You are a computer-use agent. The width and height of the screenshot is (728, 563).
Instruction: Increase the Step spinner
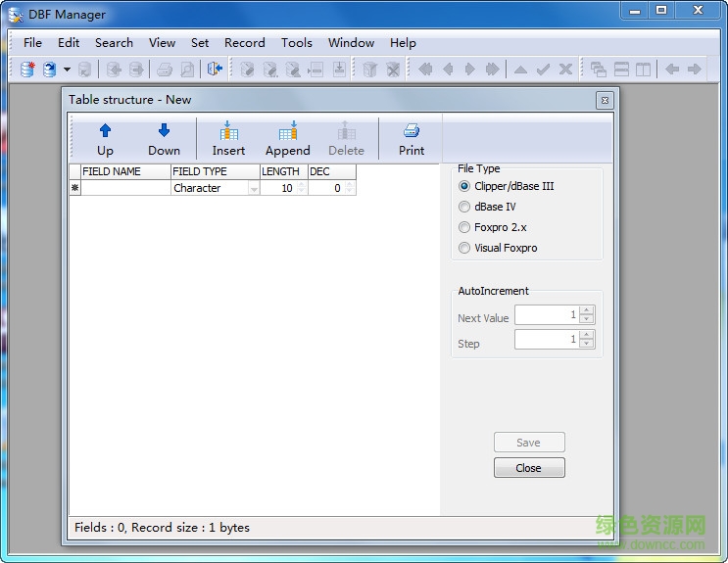click(587, 335)
